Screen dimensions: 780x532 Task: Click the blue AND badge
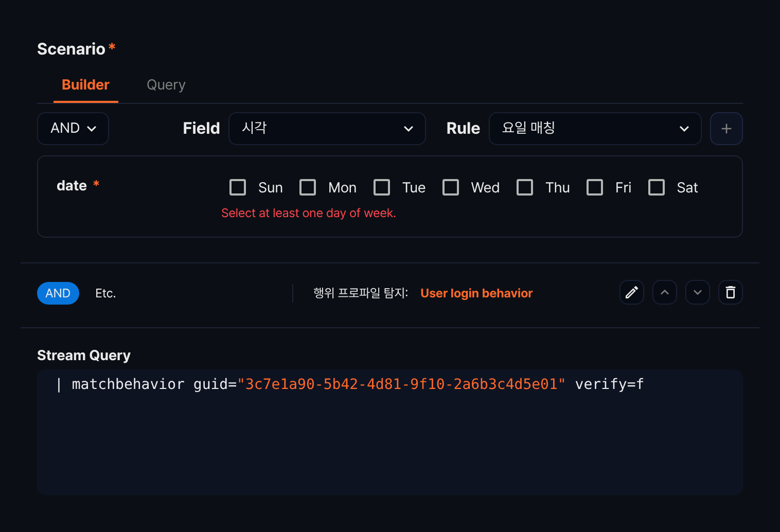click(x=58, y=293)
